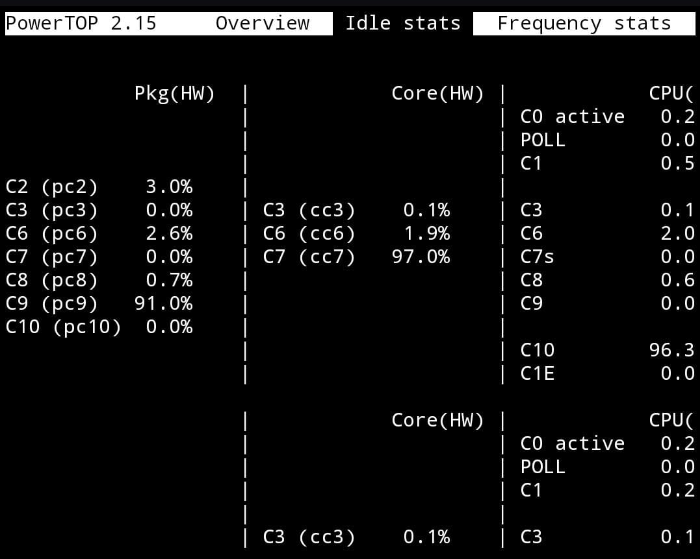
Task: Switch to the Overview tab
Action: pos(262,23)
